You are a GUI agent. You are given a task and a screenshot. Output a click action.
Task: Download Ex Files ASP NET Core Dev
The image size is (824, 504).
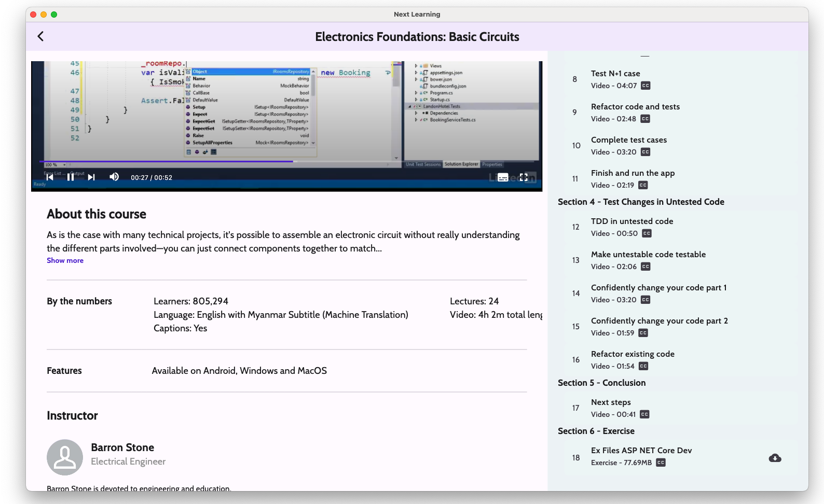coord(775,458)
